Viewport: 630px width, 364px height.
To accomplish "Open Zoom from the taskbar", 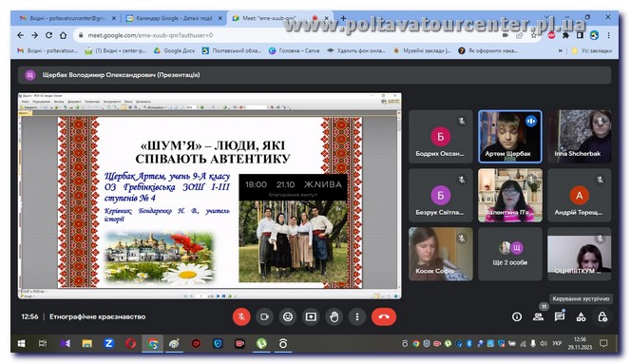I will tap(108, 343).
